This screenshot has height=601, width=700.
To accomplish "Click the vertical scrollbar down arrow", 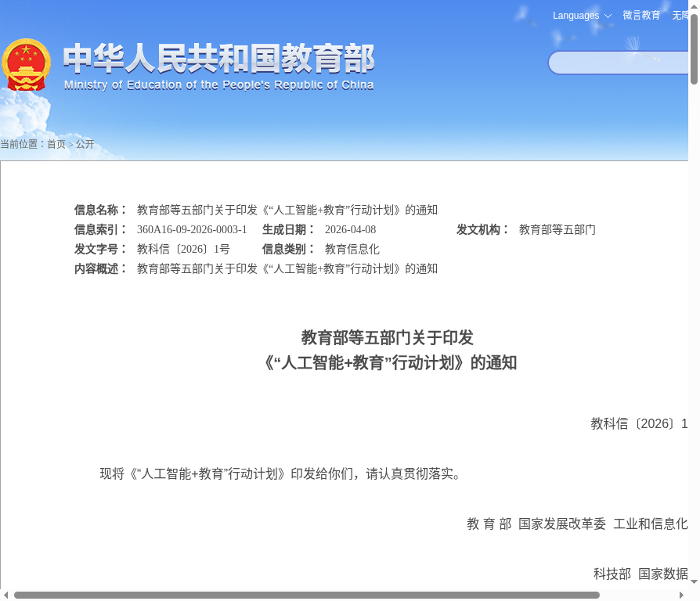I will coord(694,581).
